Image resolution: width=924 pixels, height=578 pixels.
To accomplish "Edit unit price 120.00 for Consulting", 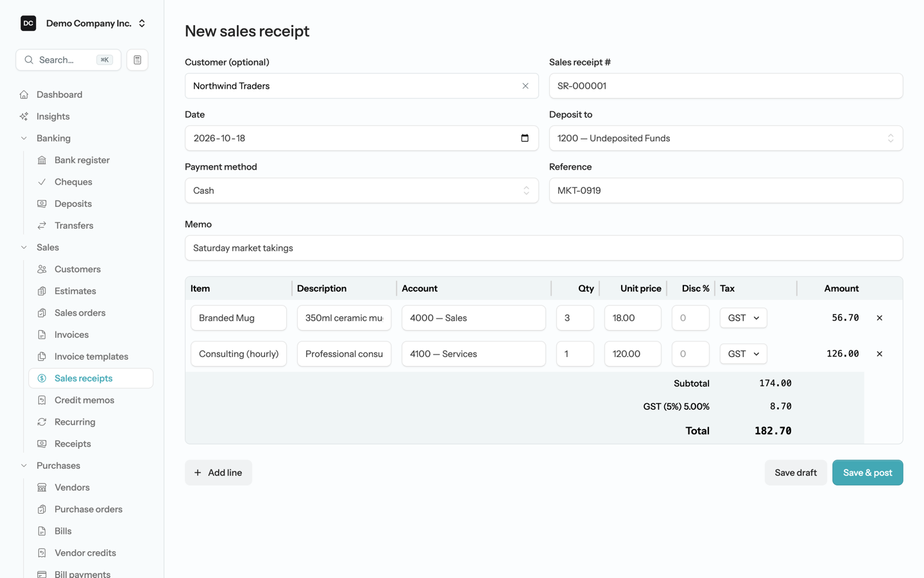I will tap(633, 354).
